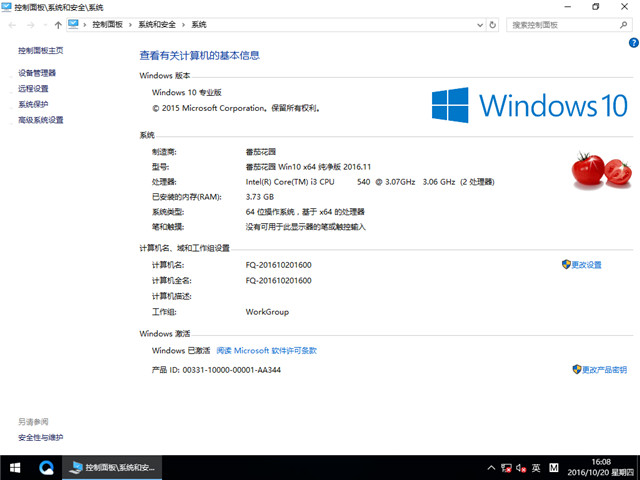Click the tomato manufacturer logo
This screenshot has width=640, height=480.
click(601, 170)
